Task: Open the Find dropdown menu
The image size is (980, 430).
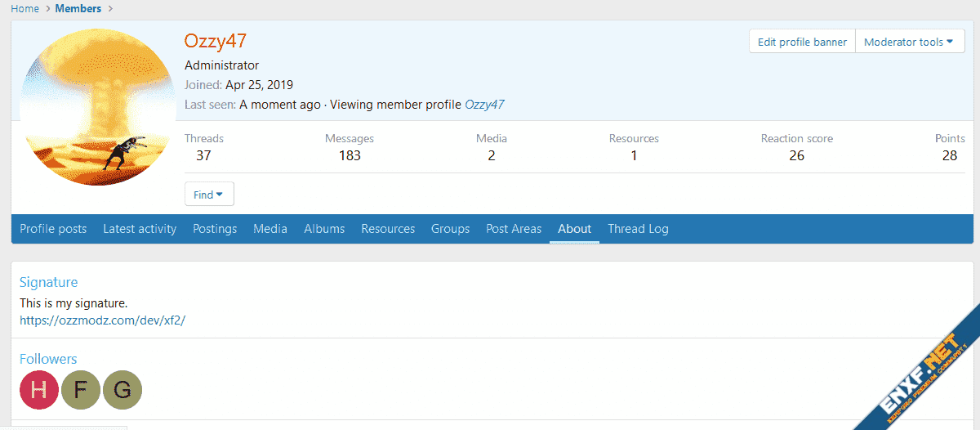Action: (x=209, y=195)
